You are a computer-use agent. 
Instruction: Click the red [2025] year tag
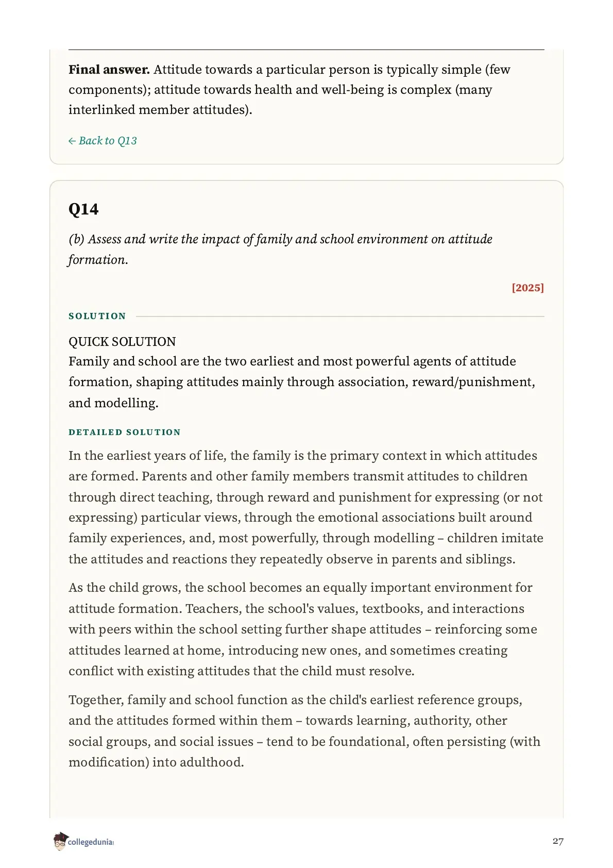pos(527,288)
